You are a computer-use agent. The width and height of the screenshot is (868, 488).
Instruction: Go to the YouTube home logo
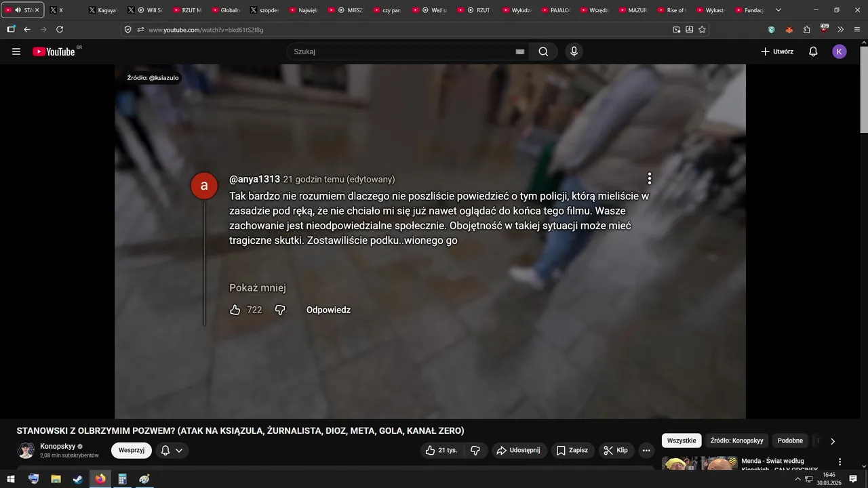pyautogui.click(x=54, y=52)
